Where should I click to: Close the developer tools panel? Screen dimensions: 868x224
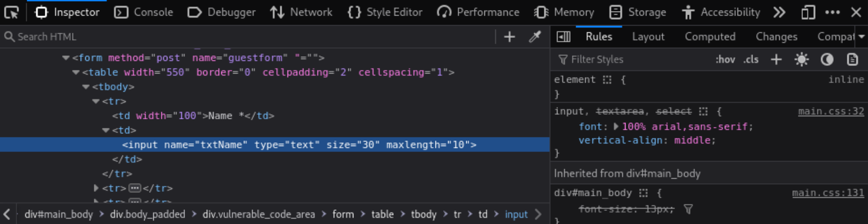click(856, 12)
